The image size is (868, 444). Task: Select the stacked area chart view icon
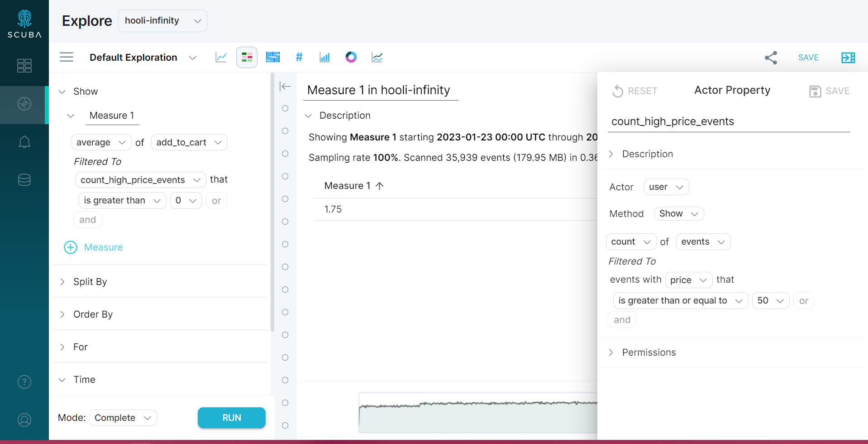[273, 57]
